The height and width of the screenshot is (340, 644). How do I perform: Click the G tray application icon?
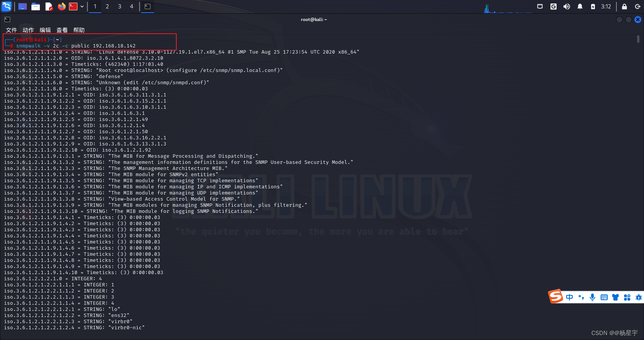pos(554,7)
